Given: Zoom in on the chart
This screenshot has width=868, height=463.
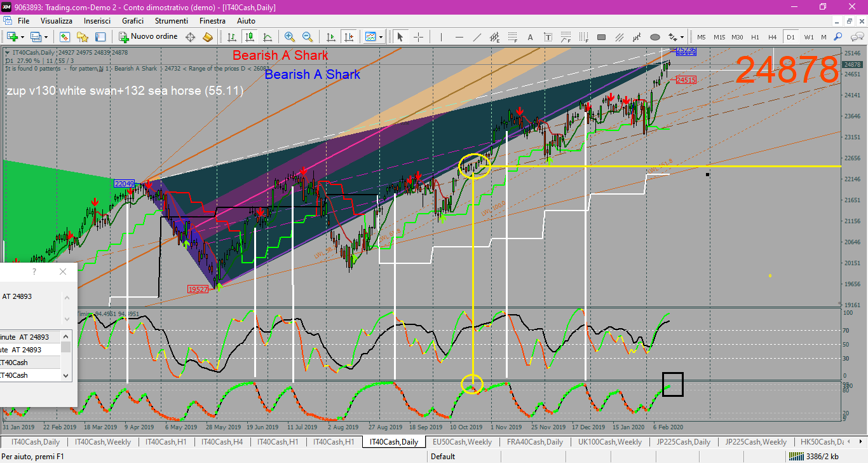Looking at the screenshot, I should point(290,37).
